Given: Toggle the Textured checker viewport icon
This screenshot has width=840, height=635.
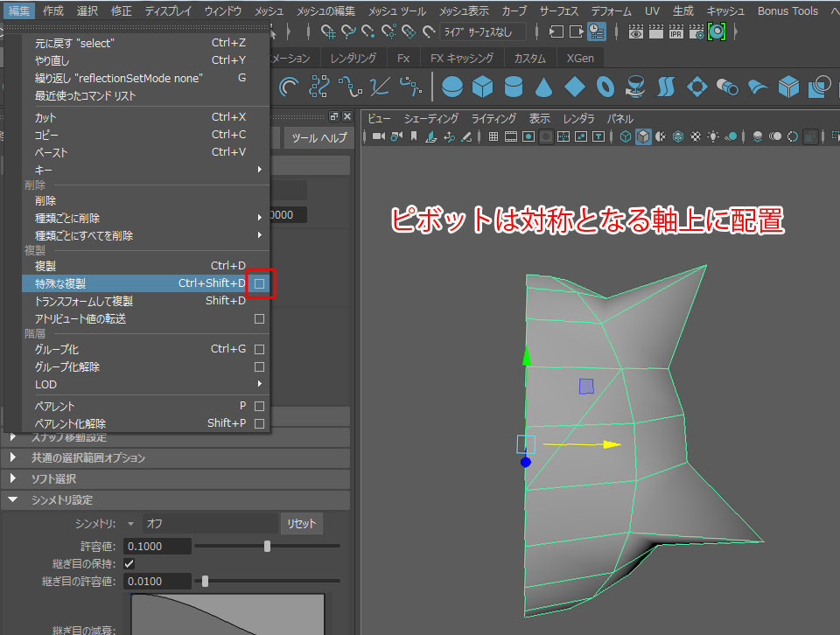Looking at the screenshot, I should click(x=696, y=136).
